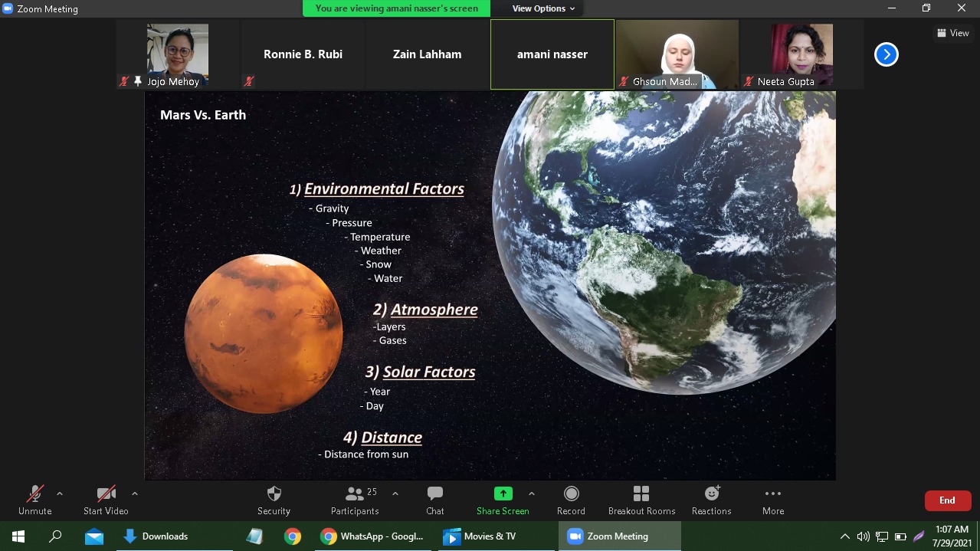This screenshot has width=980, height=551.
Task: Start recording with the Record button
Action: pyautogui.click(x=571, y=500)
